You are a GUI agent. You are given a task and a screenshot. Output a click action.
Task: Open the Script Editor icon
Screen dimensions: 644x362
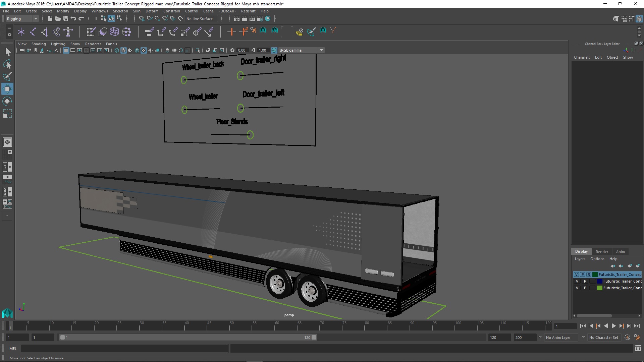638,349
